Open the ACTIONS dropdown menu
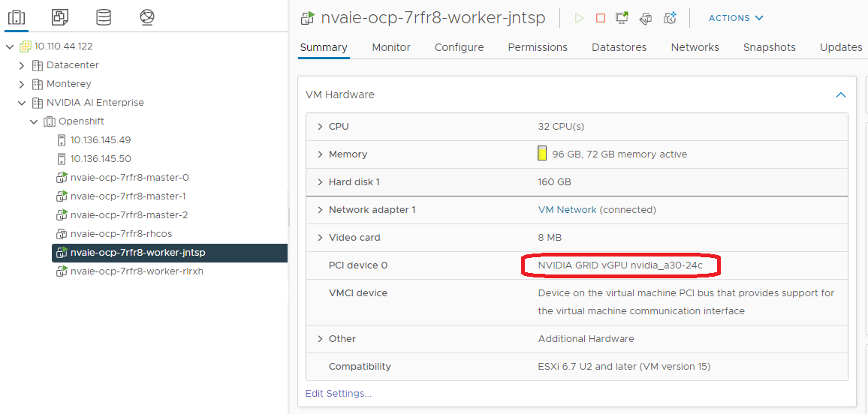 (736, 18)
